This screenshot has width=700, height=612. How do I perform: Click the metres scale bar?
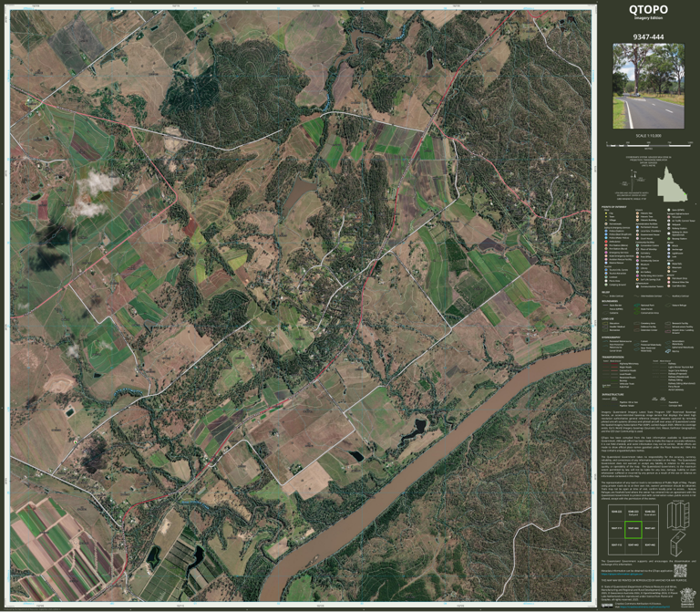click(x=650, y=145)
